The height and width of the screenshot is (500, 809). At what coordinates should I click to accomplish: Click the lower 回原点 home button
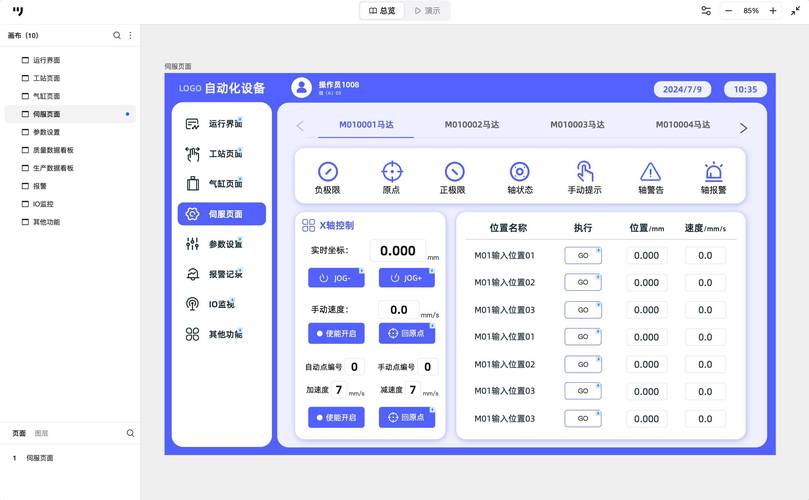[x=407, y=417]
